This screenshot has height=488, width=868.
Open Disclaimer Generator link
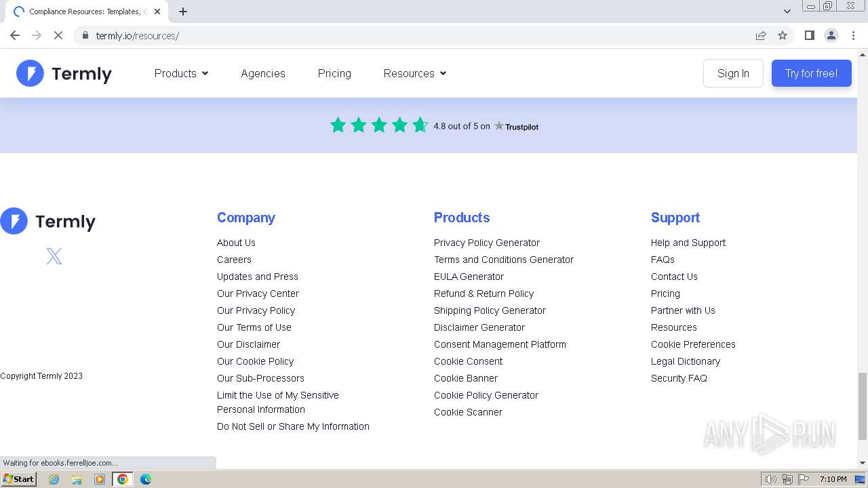click(x=479, y=327)
